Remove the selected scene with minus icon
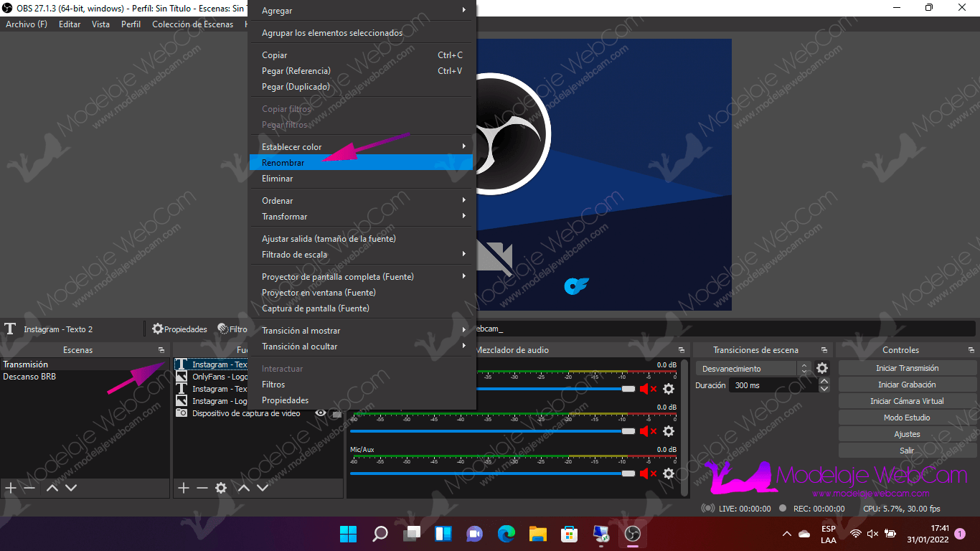 click(x=29, y=488)
